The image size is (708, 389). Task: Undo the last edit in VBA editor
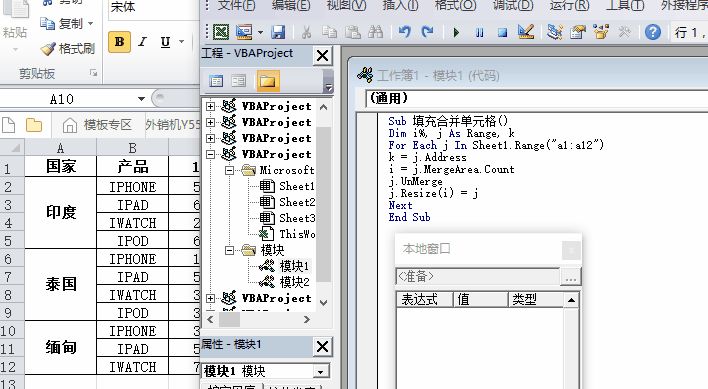(x=404, y=32)
